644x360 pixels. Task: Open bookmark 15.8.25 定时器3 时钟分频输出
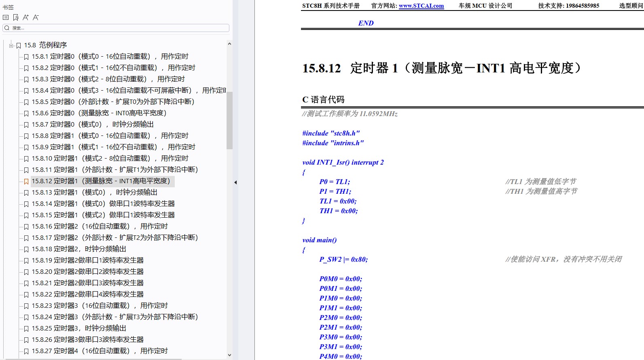(79, 328)
